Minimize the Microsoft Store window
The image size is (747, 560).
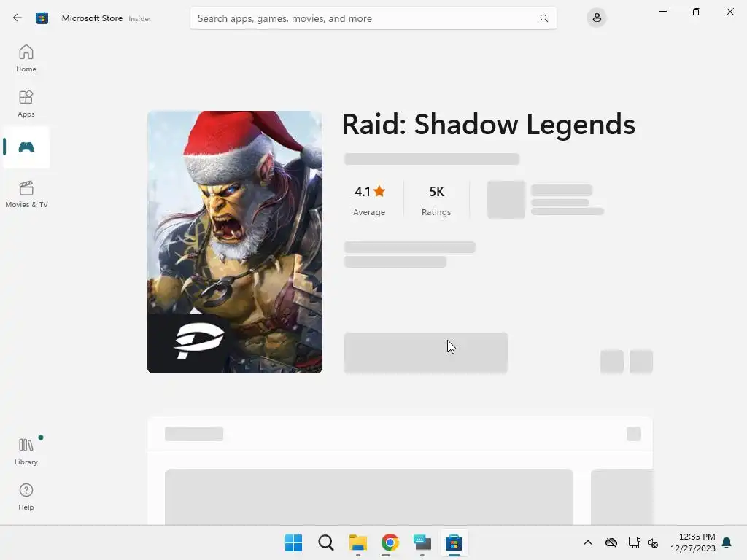(662, 12)
